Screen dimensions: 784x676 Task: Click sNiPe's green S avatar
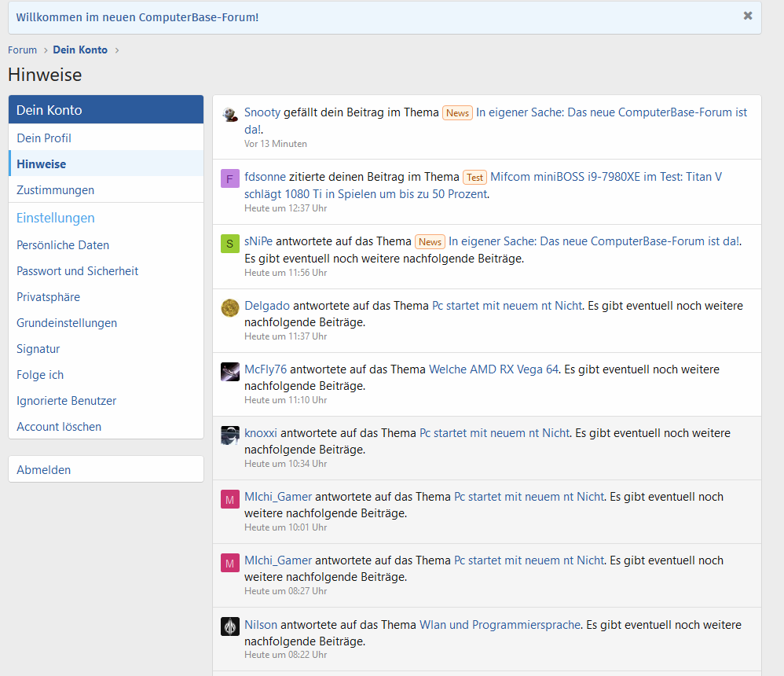tap(230, 244)
